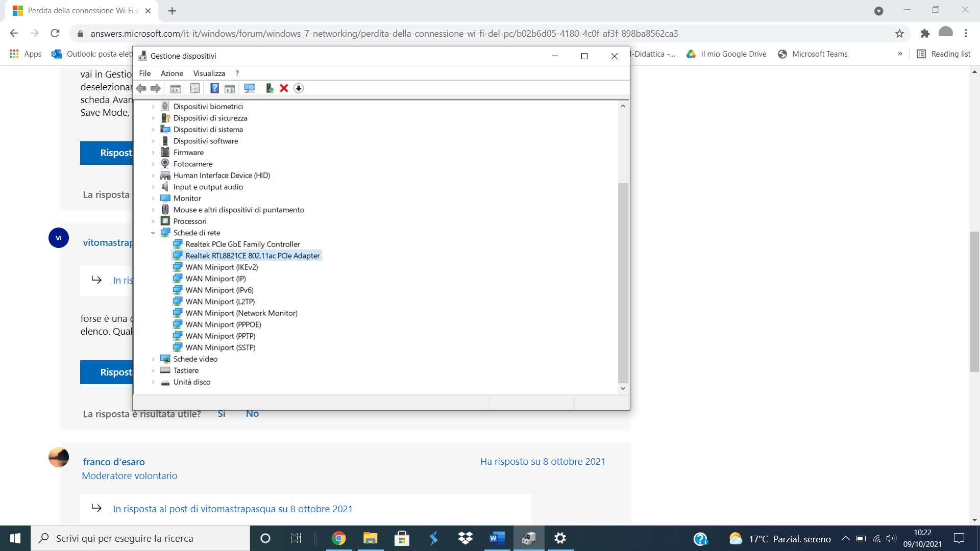Click the Update device driver toolbar icon
Viewport: 980px width, 551px height.
pos(269,88)
